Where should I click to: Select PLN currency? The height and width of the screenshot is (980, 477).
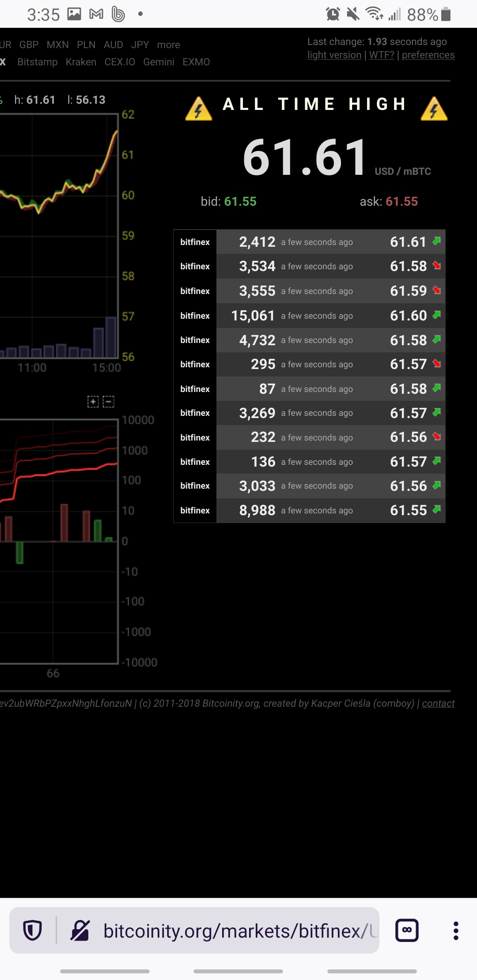pyautogui.click(x=86, y=45)
